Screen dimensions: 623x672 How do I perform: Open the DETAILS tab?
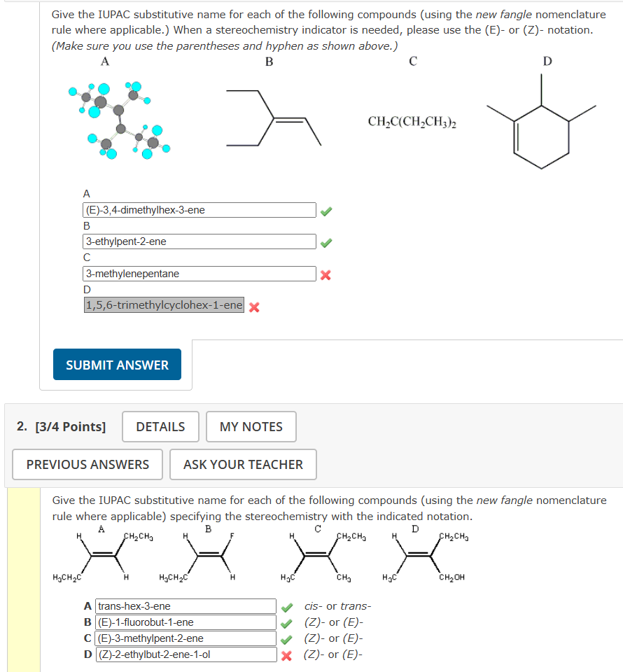[x=160, y=426]
